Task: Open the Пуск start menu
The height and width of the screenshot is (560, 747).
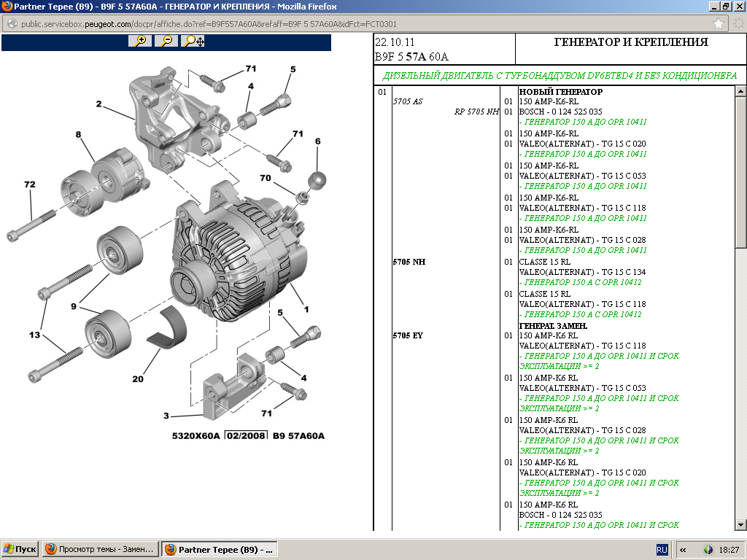Action: tap(20, 549)
